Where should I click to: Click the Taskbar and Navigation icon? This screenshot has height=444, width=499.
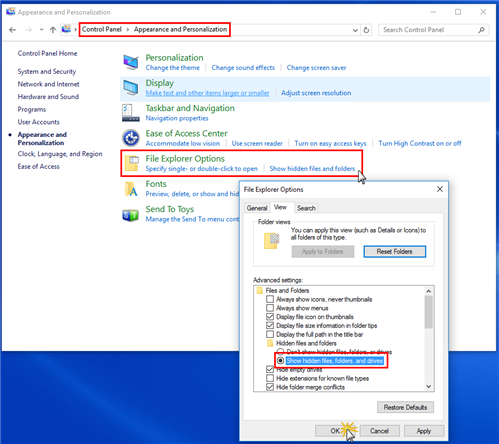pyautogui.click(x=131, y=113)
